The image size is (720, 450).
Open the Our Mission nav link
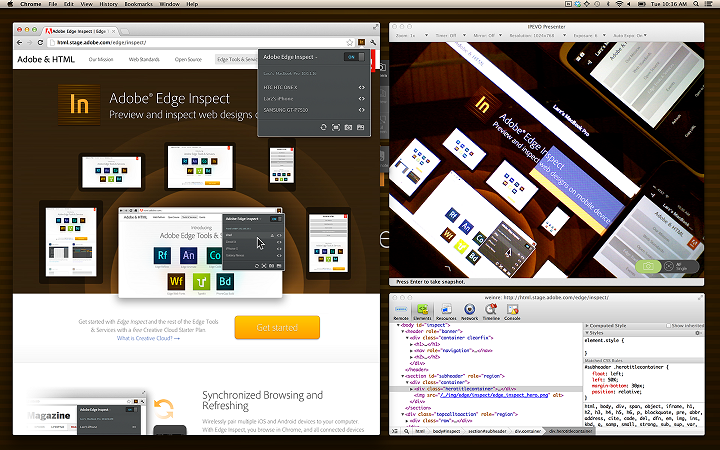point(101,59)
